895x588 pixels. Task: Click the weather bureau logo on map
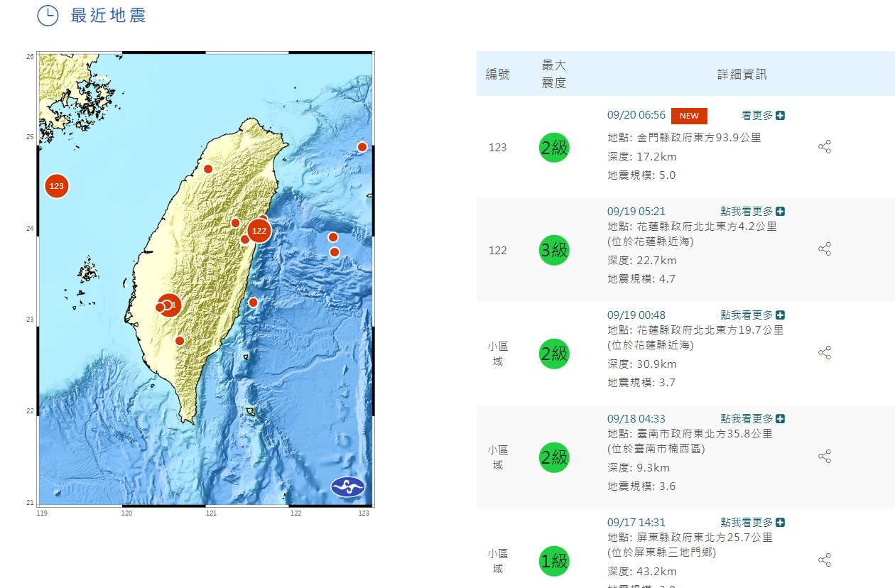coord(347,486)
